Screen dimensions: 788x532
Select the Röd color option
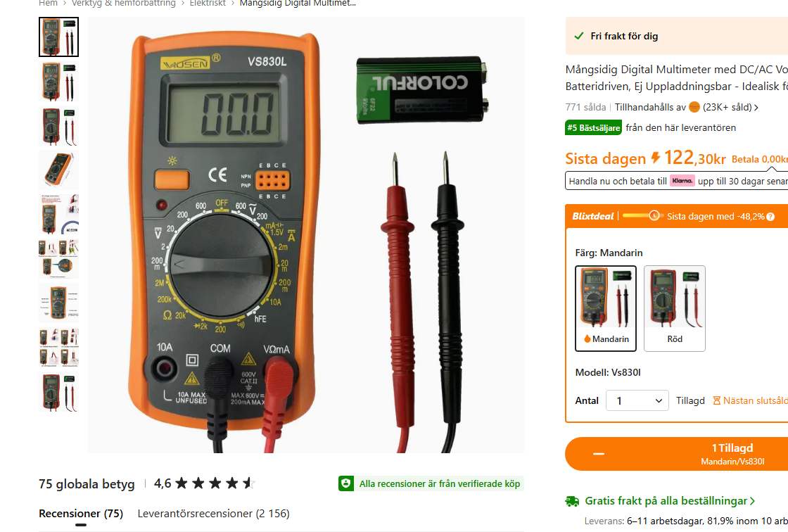[675, 308]
